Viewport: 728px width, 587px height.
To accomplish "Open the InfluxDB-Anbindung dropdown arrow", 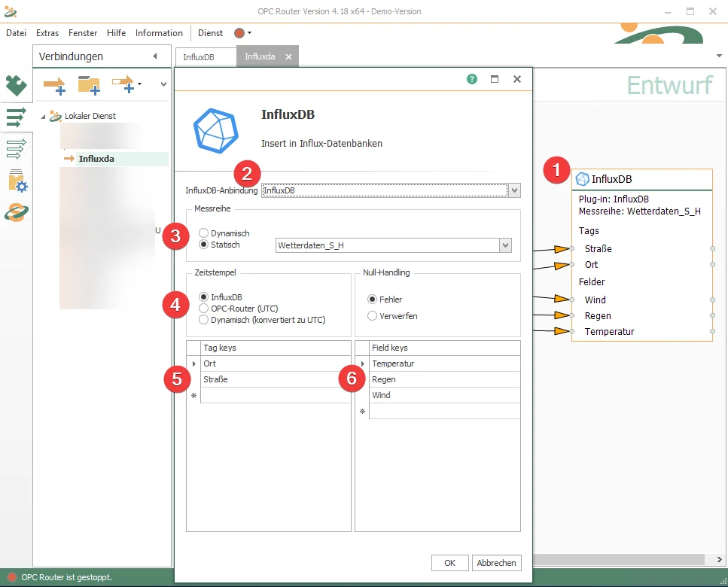I will coord(514,190).
